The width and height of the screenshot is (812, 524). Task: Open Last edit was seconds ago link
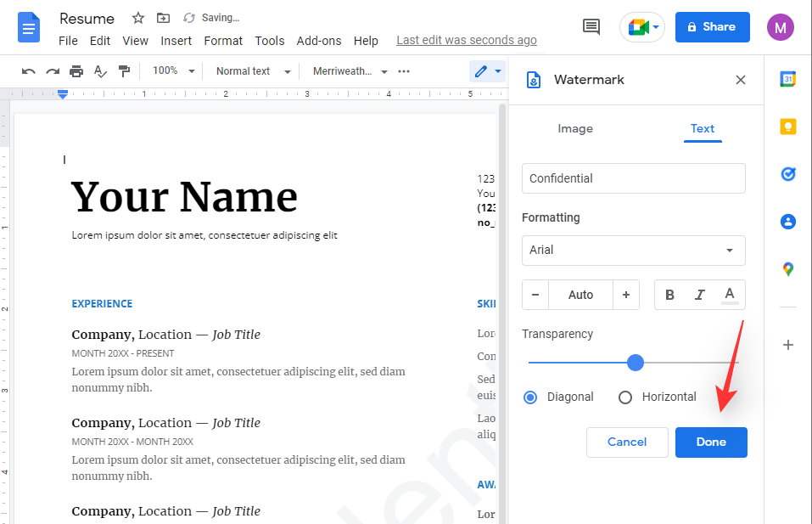coord(466,41)
